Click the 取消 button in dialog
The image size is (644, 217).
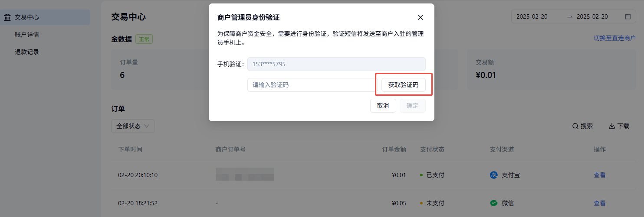[x=383, y=106]
